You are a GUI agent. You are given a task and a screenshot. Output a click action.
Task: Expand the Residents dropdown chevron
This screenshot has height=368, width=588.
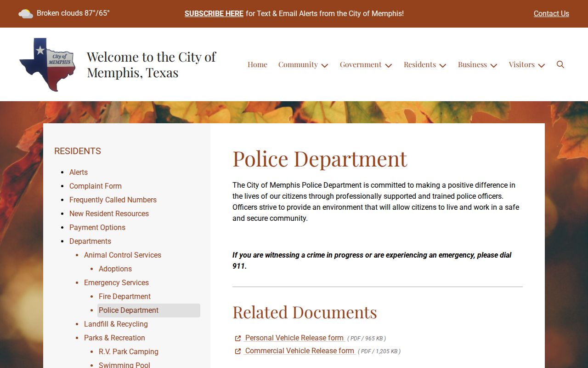(443, 65)
